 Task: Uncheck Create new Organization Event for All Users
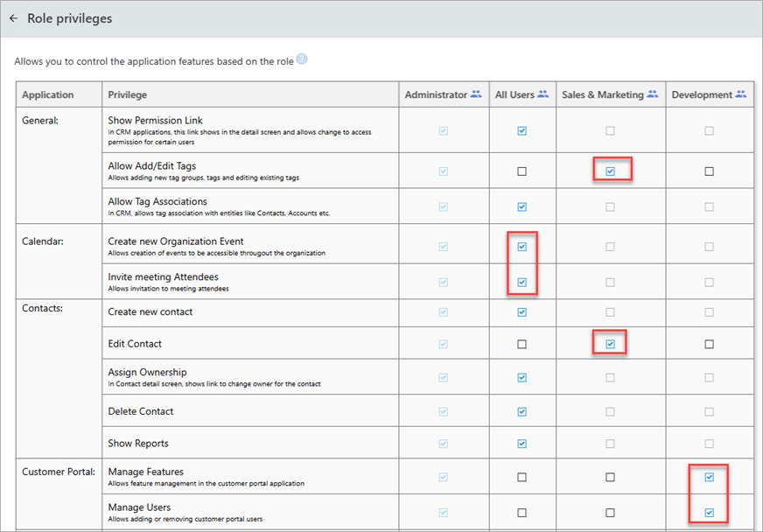point(522,247)
